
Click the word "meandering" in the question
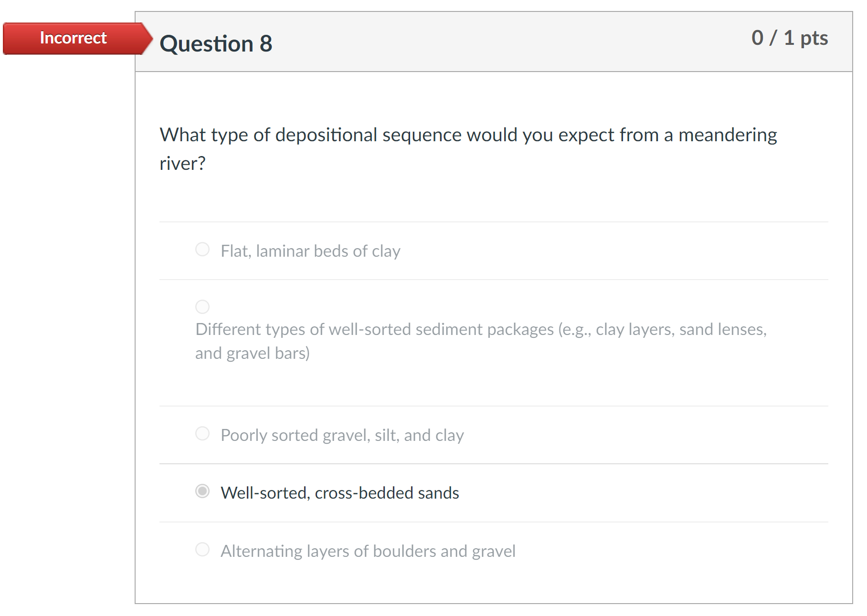coord(728,135)
